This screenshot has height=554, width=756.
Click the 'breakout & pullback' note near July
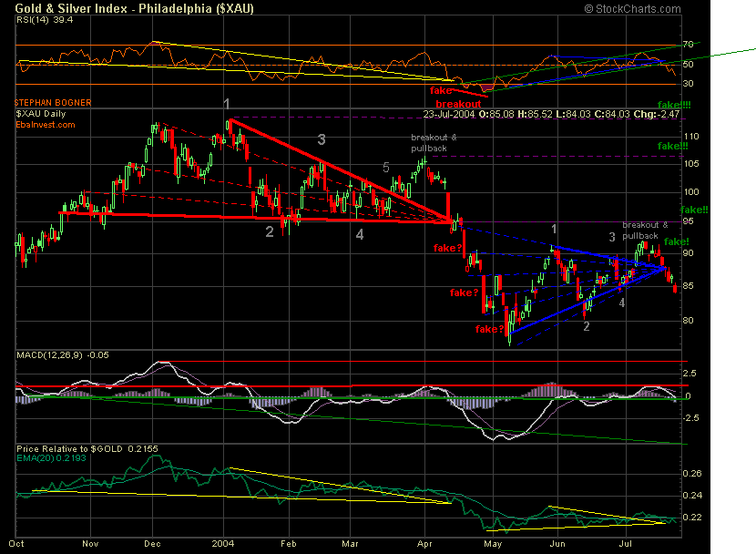[x=645, y=230]
